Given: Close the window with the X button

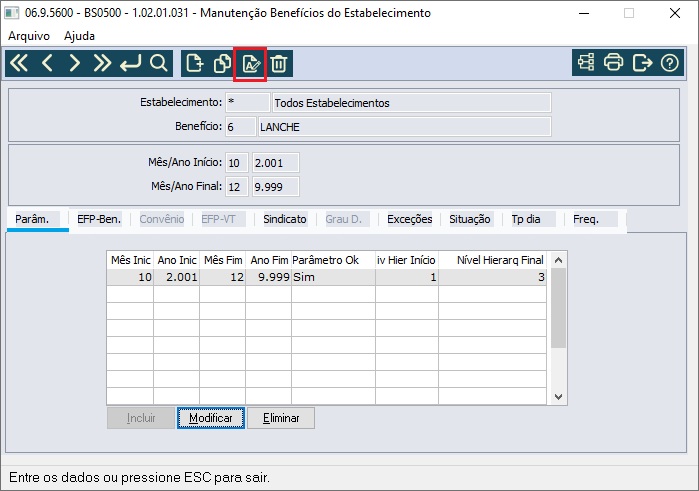Looking at the screenshot, I should (x=675, y=13).
